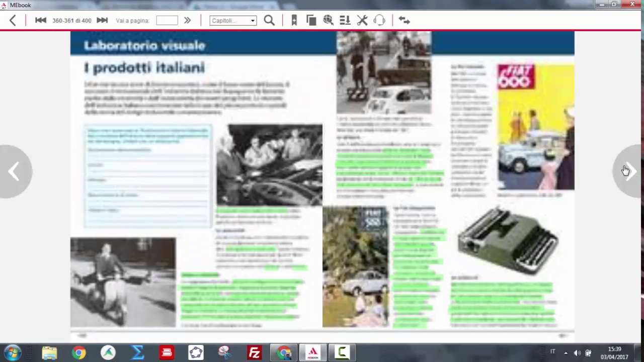Viewport: 644px width, 362px height.
Task: Open the tools wrench and screwdriver icon
Action: point(362,21)
